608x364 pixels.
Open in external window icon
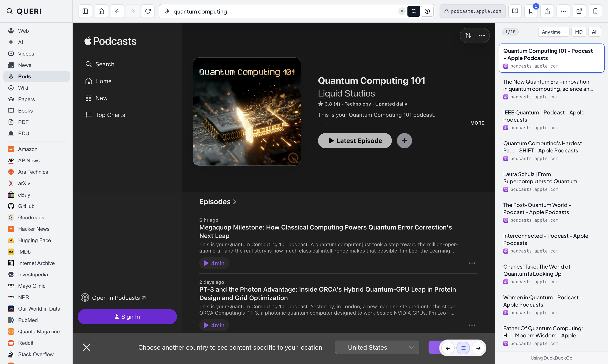[579, 11]
